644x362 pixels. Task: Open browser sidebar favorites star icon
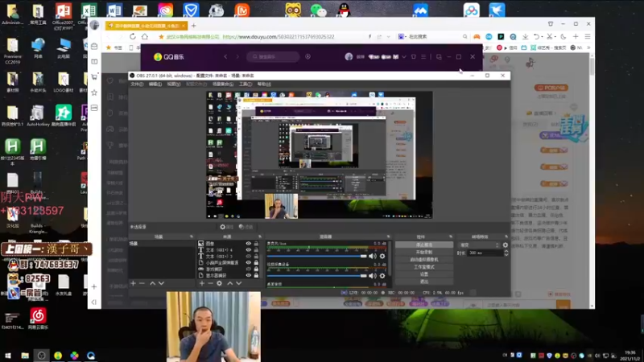(x=94, y=93)
